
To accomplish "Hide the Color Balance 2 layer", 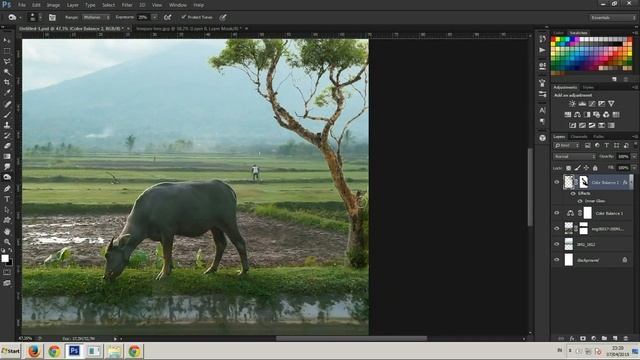I will click(x=556, y=182).
